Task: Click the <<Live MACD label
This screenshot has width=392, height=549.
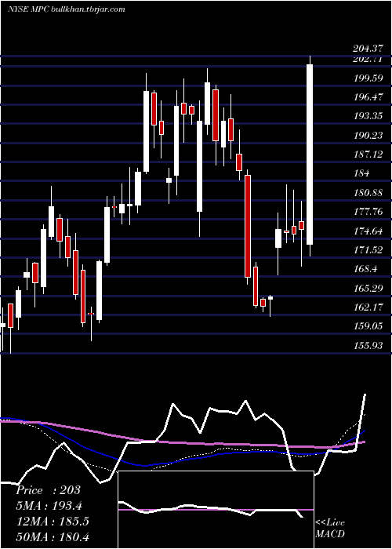Action: [x=330, y=528]
